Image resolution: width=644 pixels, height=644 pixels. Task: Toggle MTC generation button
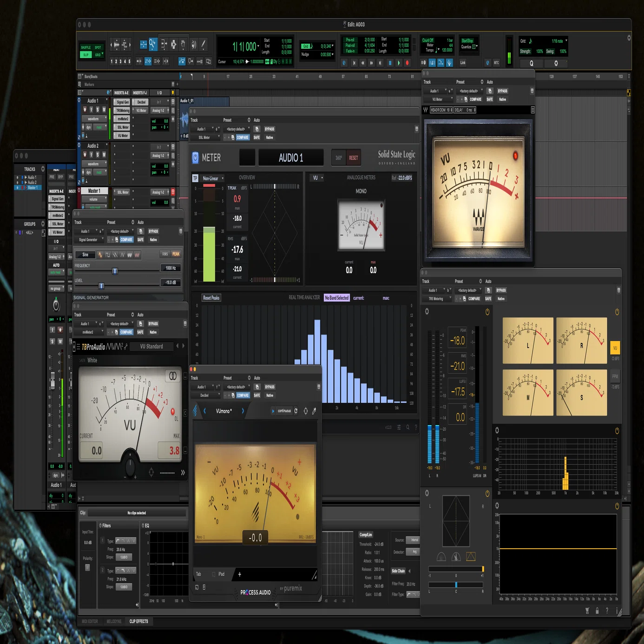(x=496, y=62)
